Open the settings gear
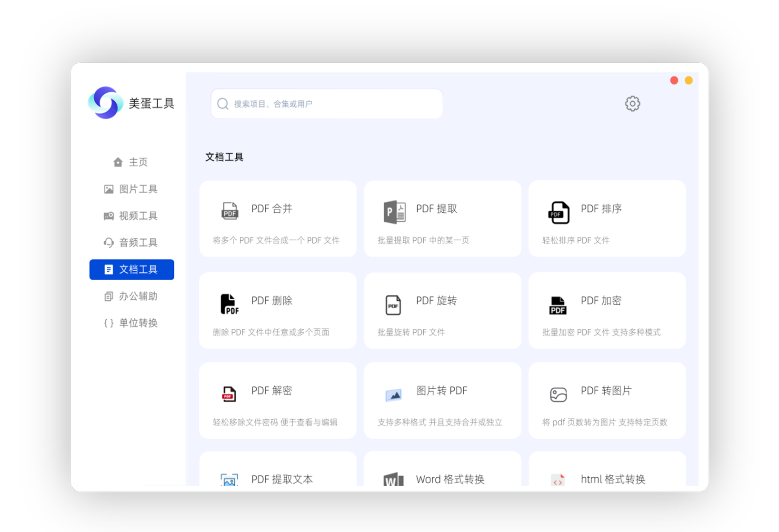Screen dimensions: 779x532 [632, 103]
